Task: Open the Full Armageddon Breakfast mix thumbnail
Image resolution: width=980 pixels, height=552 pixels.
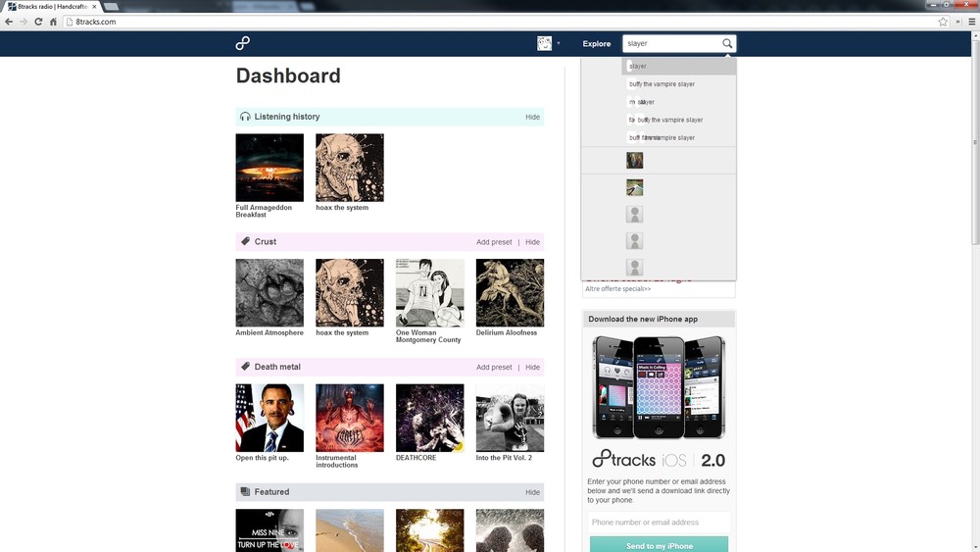Action: click(x=269, y=168)
